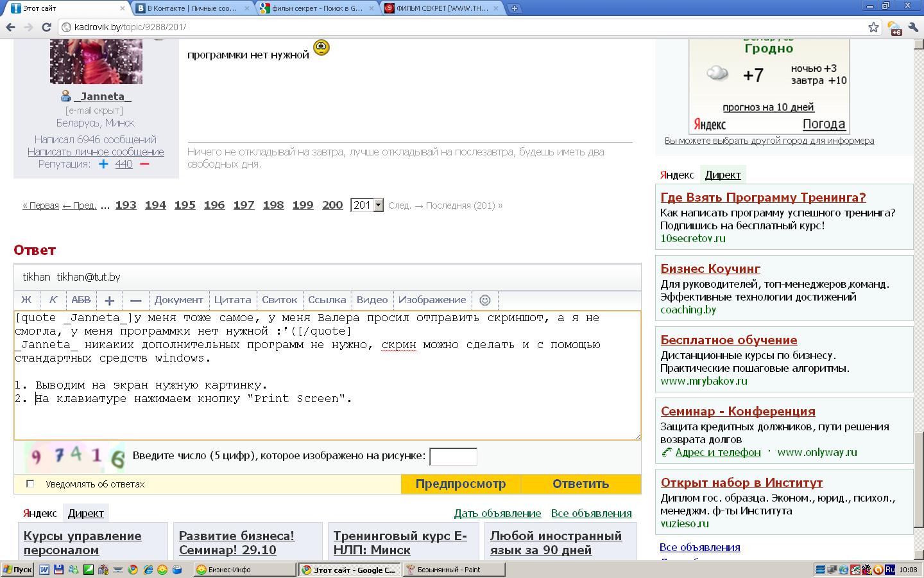This screenshot has width=924, height=578.
Task: Open the Start (Пуск) menu
Action: pos(17,570)
